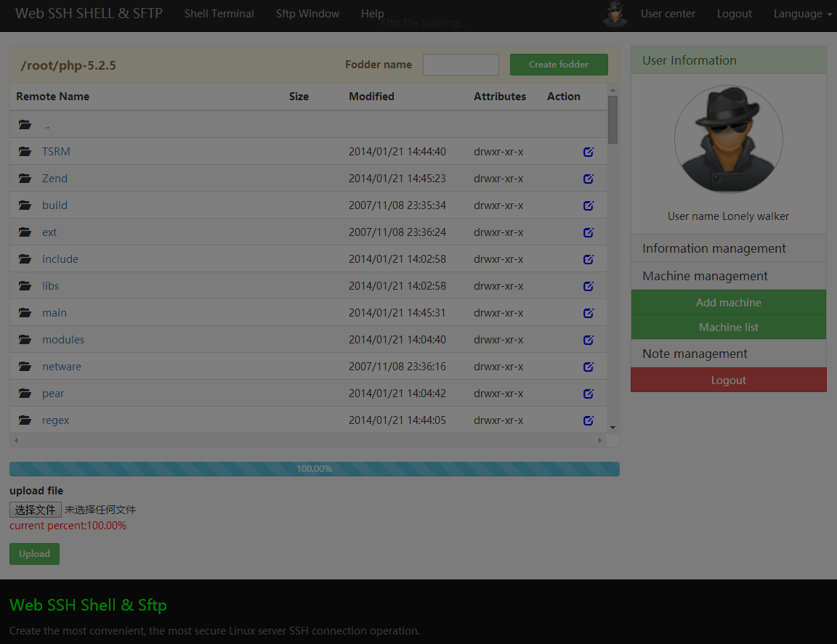Click edit icon for netware folder
The width and height of the screenshot is (837, 644).
(589, 367)
